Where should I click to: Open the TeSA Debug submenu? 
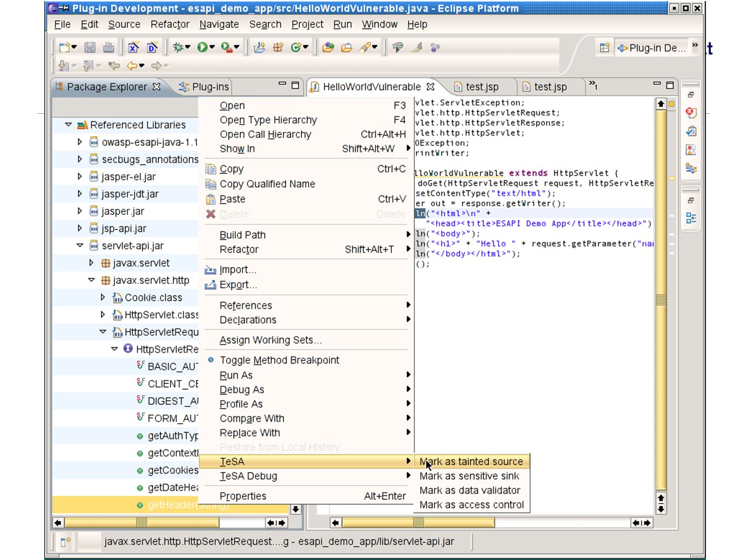pyautogui.click(x=305, y=476)
